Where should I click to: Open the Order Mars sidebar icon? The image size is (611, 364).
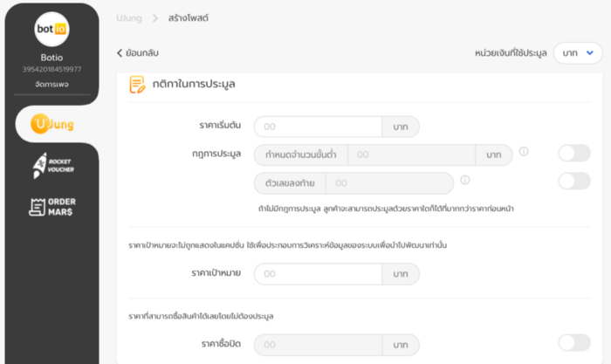coord(52,207)
